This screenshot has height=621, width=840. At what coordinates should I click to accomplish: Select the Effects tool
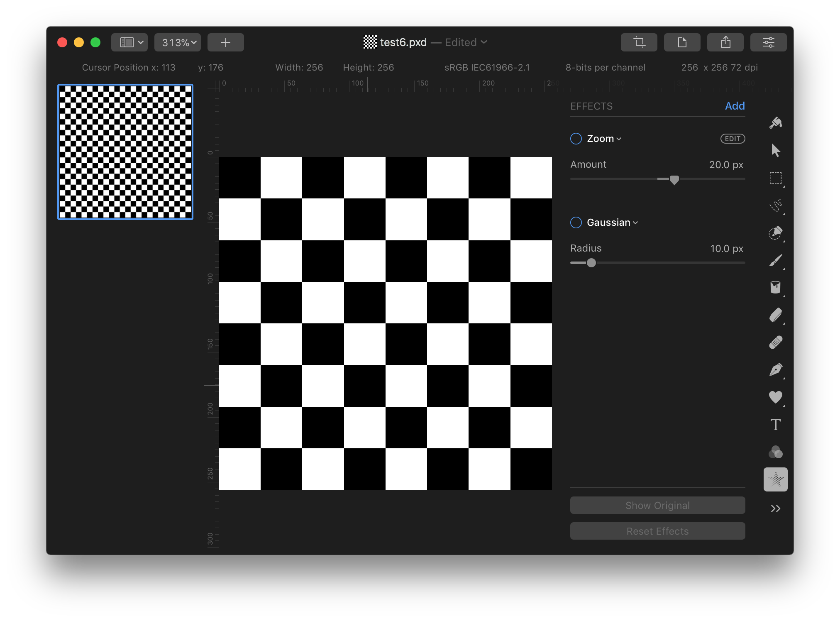click(775, 479)
